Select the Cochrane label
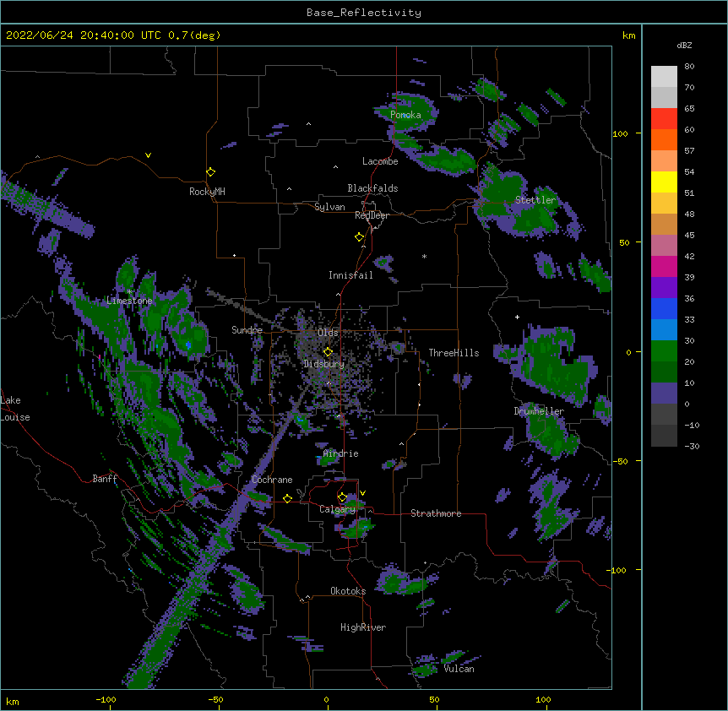 (272, 480)
